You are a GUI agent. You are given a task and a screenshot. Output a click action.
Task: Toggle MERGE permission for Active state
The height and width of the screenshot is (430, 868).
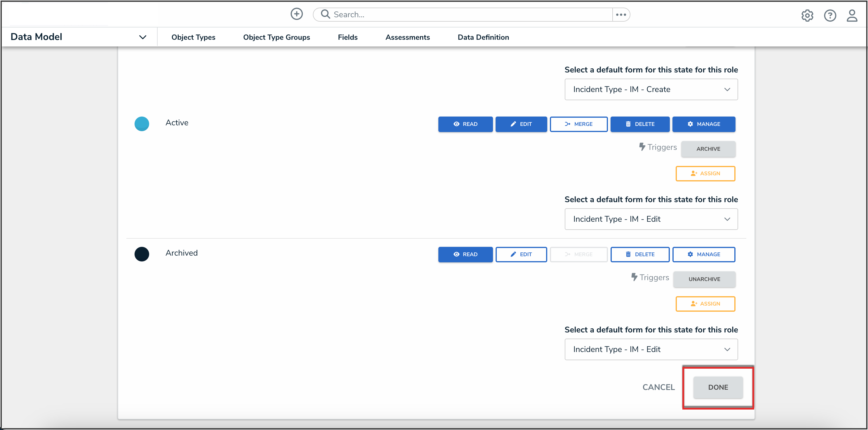578,124
